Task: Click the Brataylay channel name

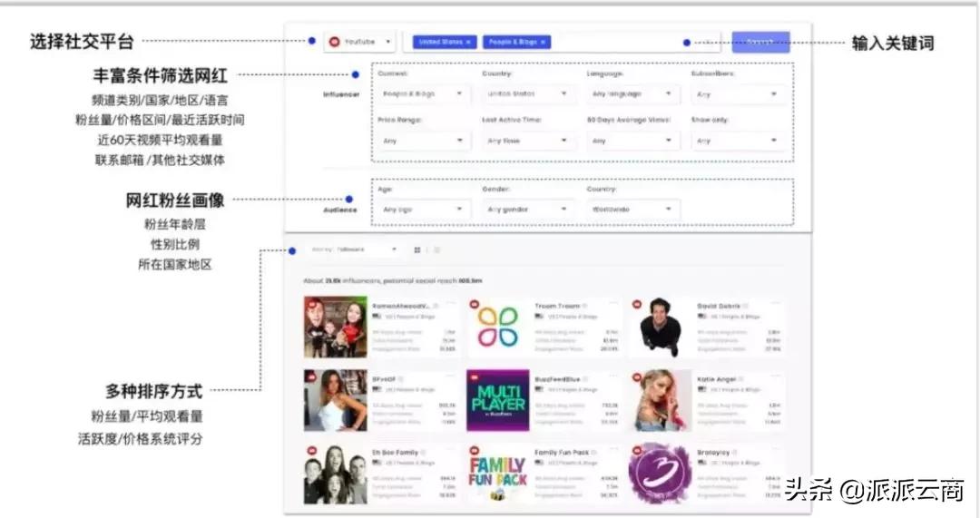Action: coord(713,453)
